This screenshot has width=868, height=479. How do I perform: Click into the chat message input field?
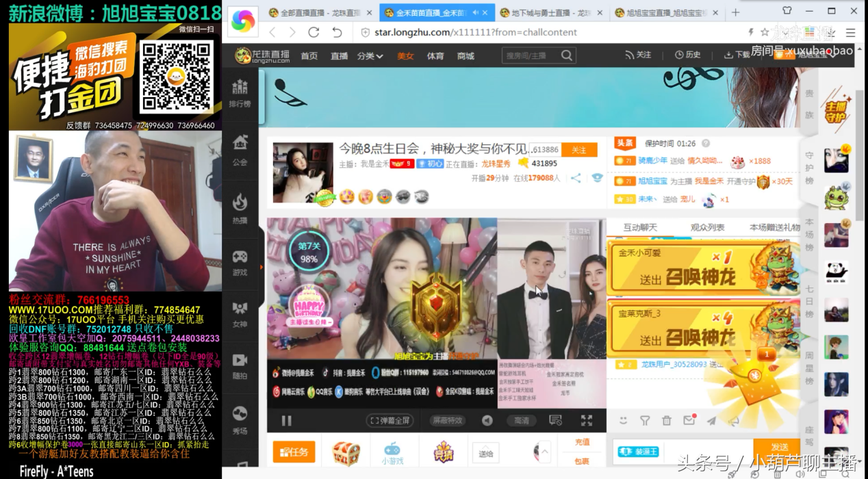pos(709,452)
